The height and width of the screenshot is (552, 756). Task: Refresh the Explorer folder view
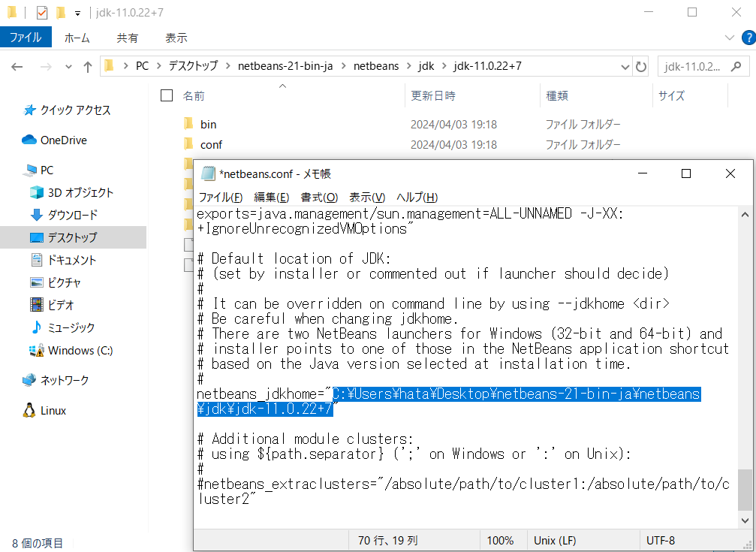pos(641,66)
